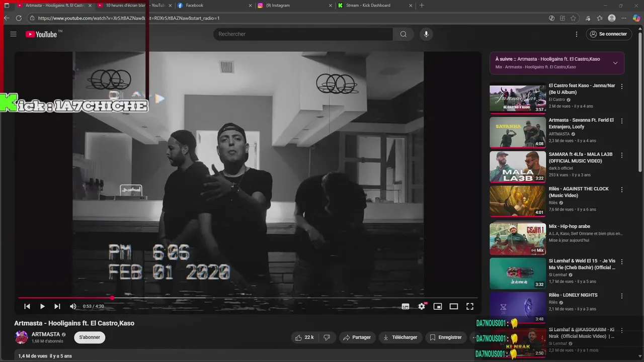Open the ARTMASTA channel name link

[x=46, y=334]
